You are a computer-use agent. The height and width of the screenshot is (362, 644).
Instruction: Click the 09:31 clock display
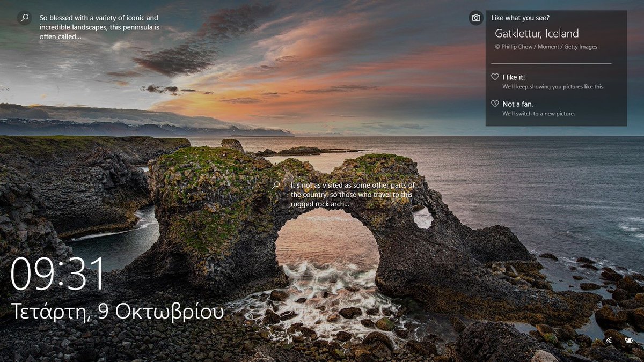click(57, 273)
